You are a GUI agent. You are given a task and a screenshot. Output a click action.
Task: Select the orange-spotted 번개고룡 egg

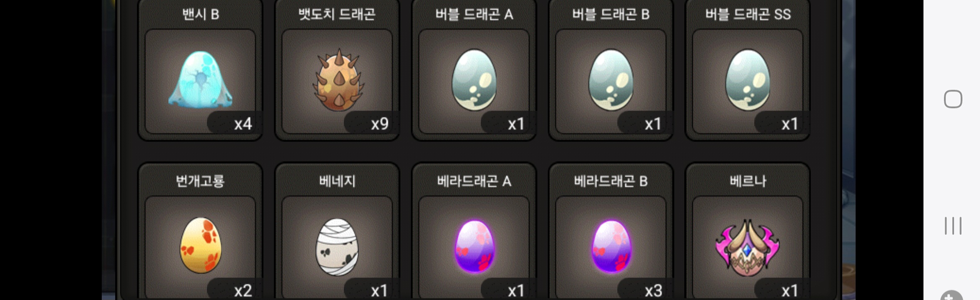pos(201,245)
